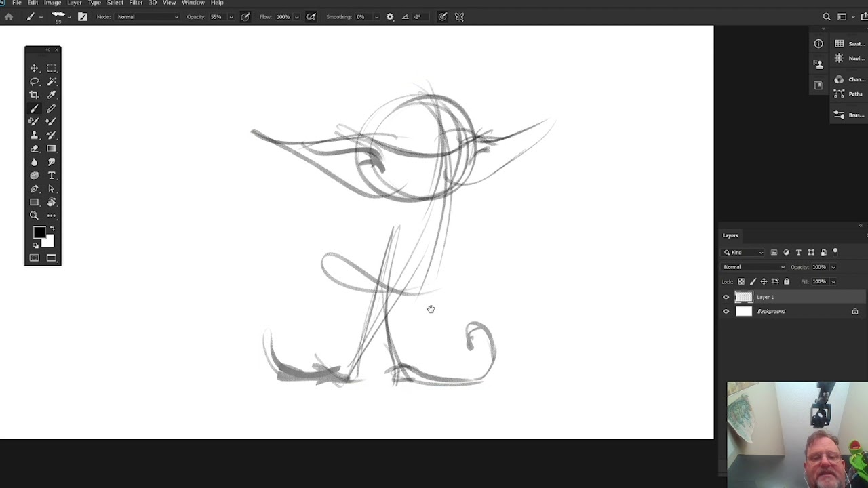Viewport: 868px width, 488px height.
Task: Select the Clone Stamp tool
Action: click(x=34, y=135)
